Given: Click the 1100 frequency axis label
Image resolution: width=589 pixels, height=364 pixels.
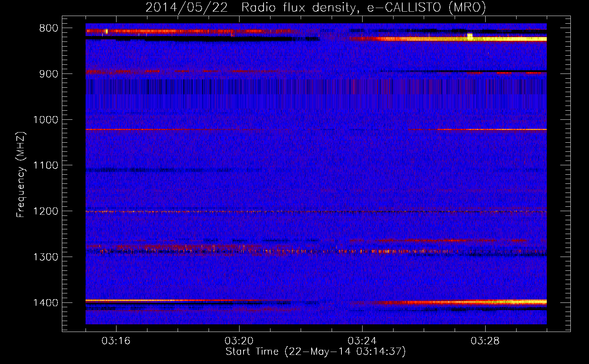Looking at the screenshot, I should click(x=46, y=166).
